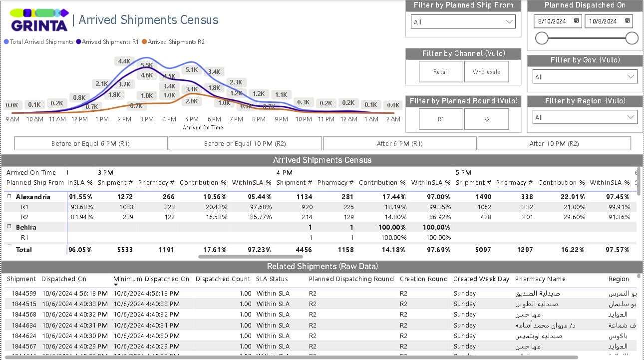Screen dimensions: 644x360
Task: Collapse the Behira row group
Action: 9,227
